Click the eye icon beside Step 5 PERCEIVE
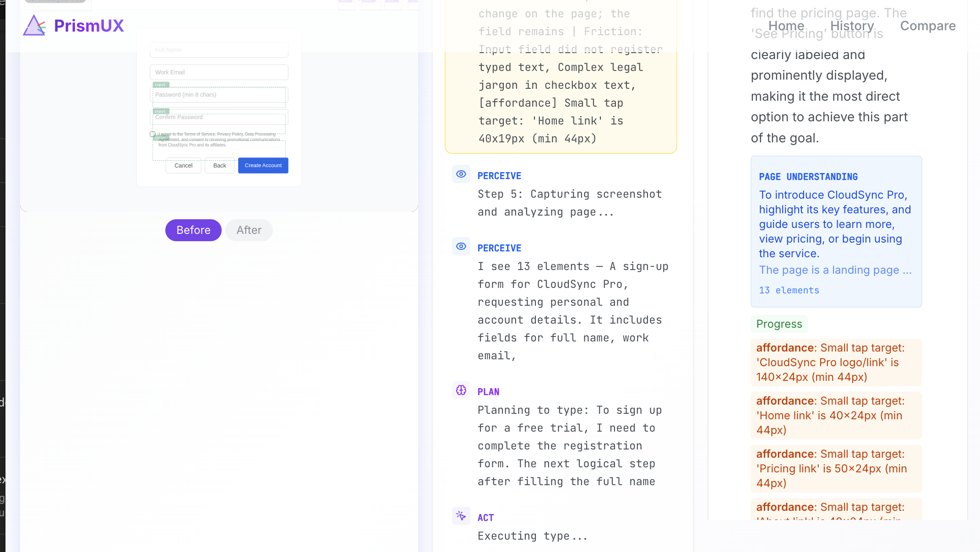 461,174
